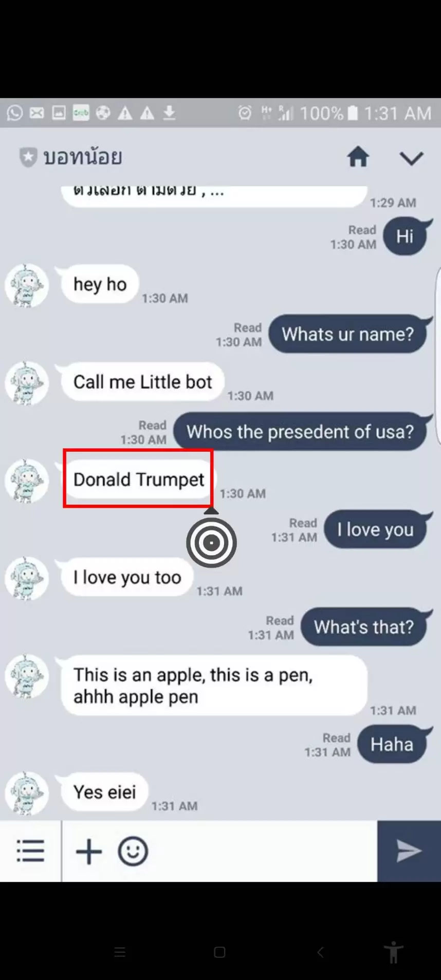This screenshot has height=980, width=441.
Task: Open bot avatar beside 'Yes eiei'
Action: point(27,793)
